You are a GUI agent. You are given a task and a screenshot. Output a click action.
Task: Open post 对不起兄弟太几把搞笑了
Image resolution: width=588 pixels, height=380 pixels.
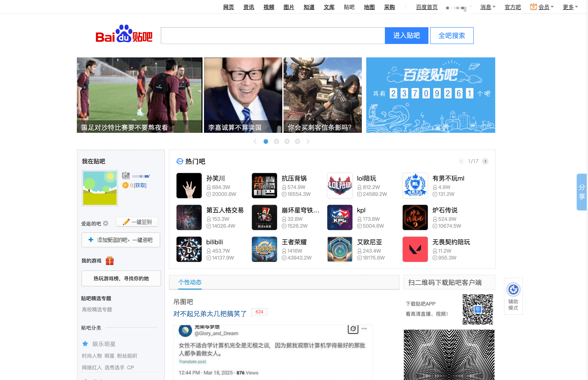pyautogui.click(x=210, y=313)
